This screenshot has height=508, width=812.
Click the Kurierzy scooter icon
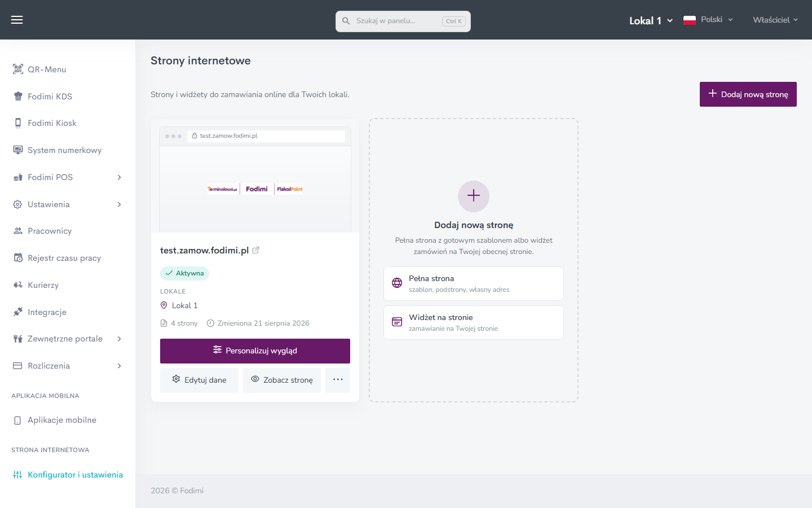[x=18, y=285]
